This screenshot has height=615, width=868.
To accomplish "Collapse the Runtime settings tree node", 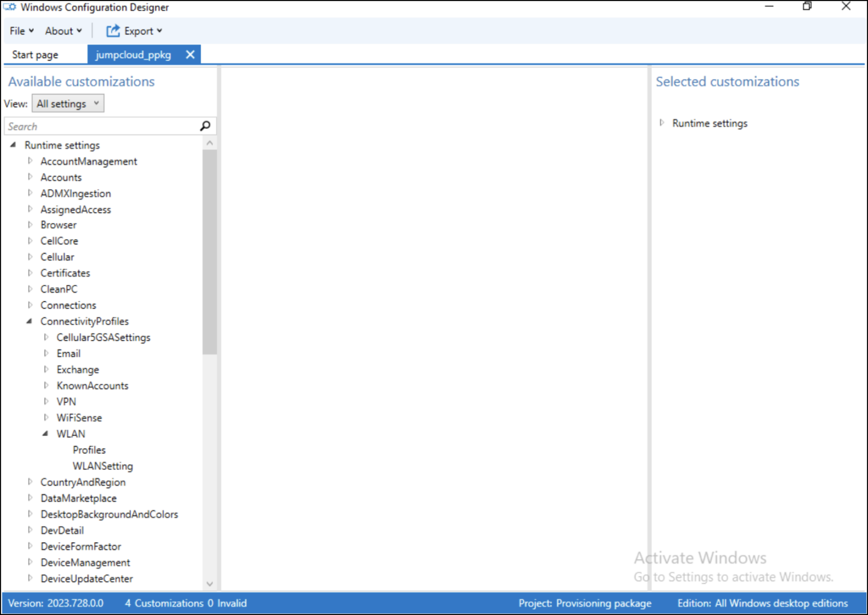I will (x=14, y=145).
